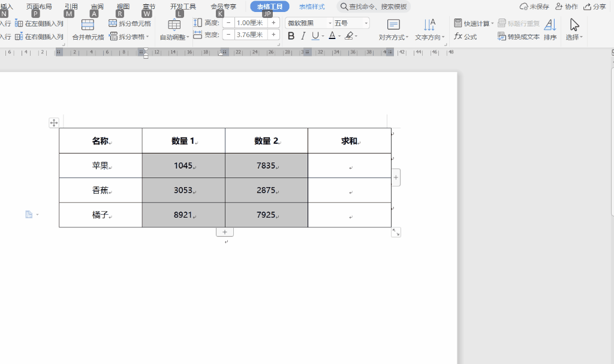Apply highlight shading color

tap(349, 35)
